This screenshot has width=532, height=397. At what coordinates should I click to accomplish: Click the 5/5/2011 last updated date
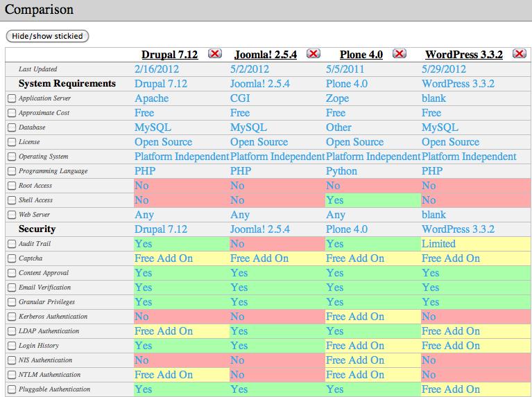(x=345, y=69)
